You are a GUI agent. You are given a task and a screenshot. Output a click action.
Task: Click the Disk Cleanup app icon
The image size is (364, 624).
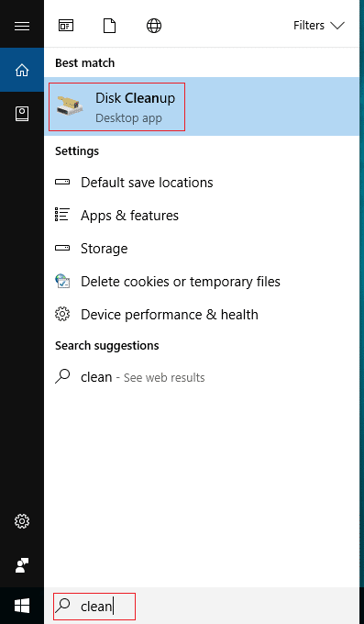click(x=70, y=106)
